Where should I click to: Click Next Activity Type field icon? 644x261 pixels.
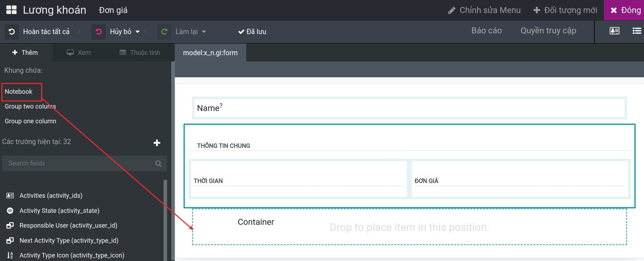[x=10, y=240]
